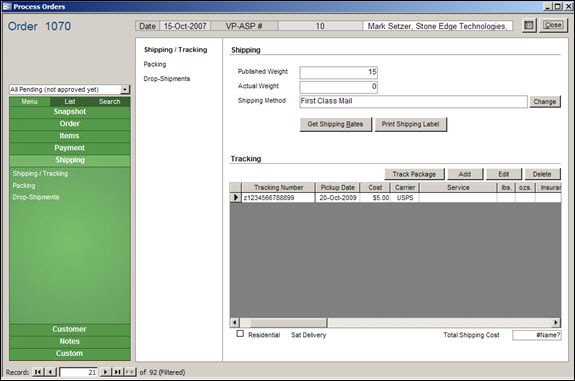Click the new record navigation button

coord(130,372)
